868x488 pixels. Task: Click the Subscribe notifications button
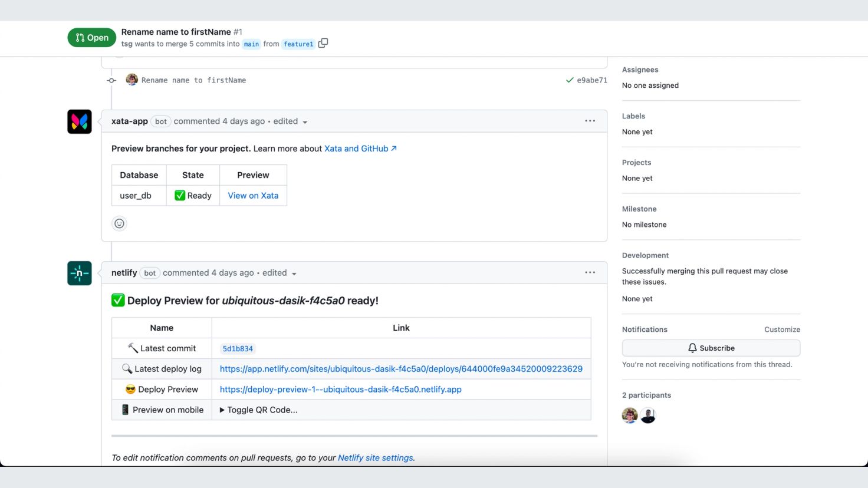(711, 348)
